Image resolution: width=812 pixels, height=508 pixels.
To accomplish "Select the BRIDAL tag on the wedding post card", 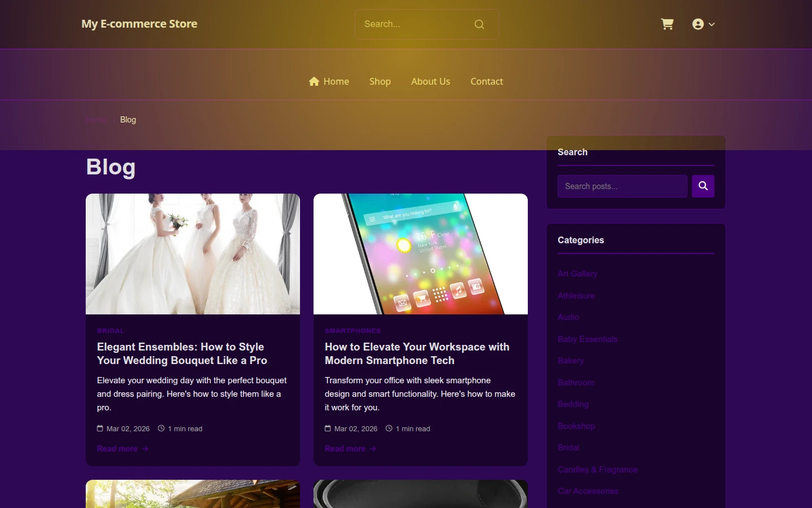I will [111, 331].
